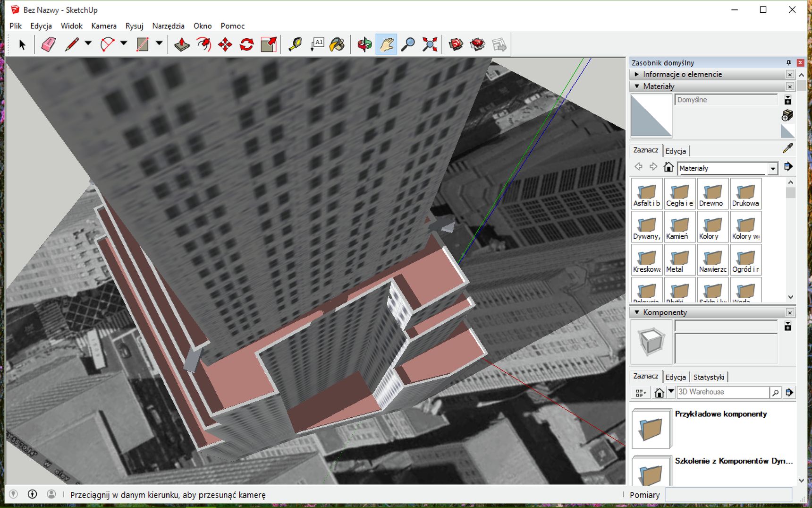Open the Widok menu
The width and height of the screenshot is (812, 508).
[x=71, y=26]
